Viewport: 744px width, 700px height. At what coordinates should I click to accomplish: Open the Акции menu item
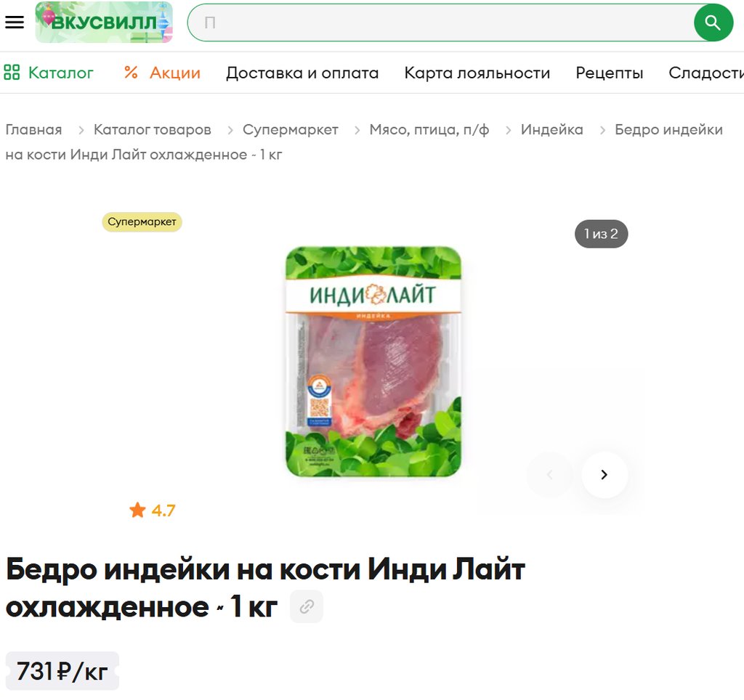(x=175, y=73)
